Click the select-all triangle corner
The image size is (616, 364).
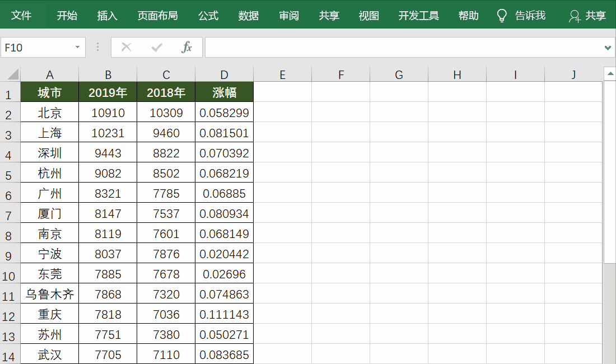pyautogui.click(x=13, y=74)
